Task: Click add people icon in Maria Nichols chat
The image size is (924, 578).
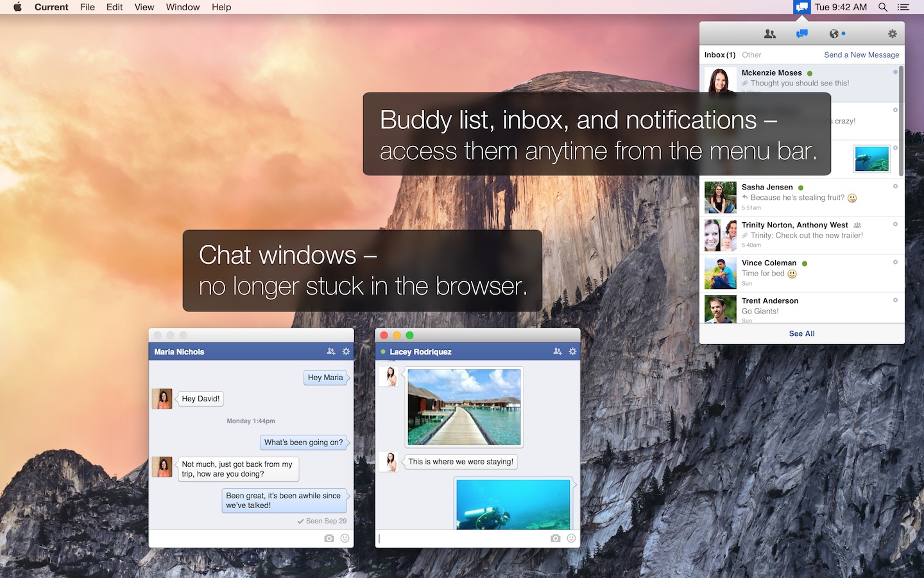Action: (330, 351)
